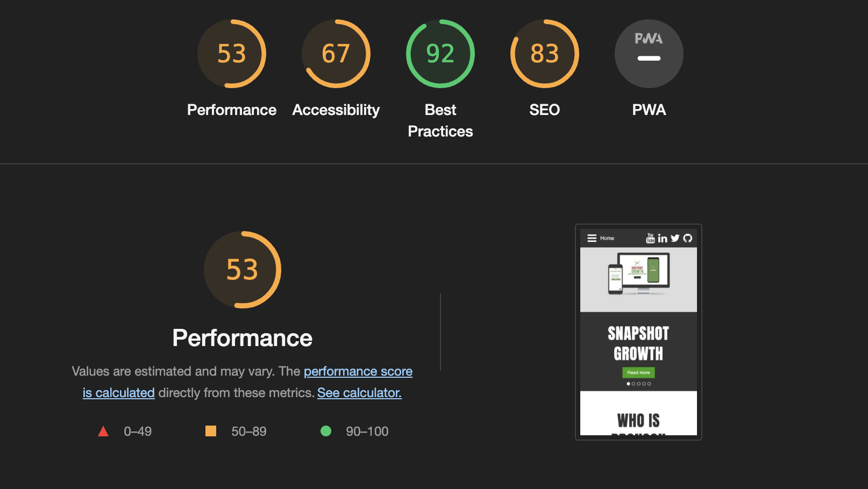Click the Performance score gauge at top
The width and height of the screenshot is (868, 489).
point(232,54)
